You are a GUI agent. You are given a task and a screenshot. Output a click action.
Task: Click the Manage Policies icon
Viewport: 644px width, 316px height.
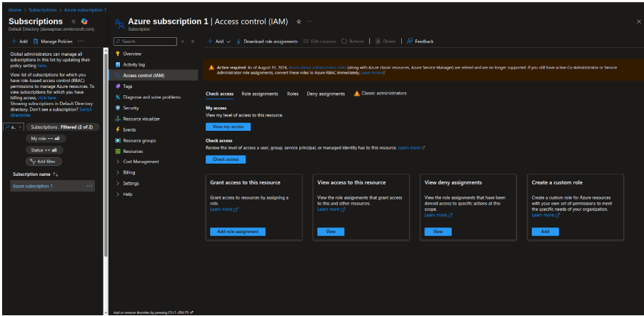(x=36, y=41)
